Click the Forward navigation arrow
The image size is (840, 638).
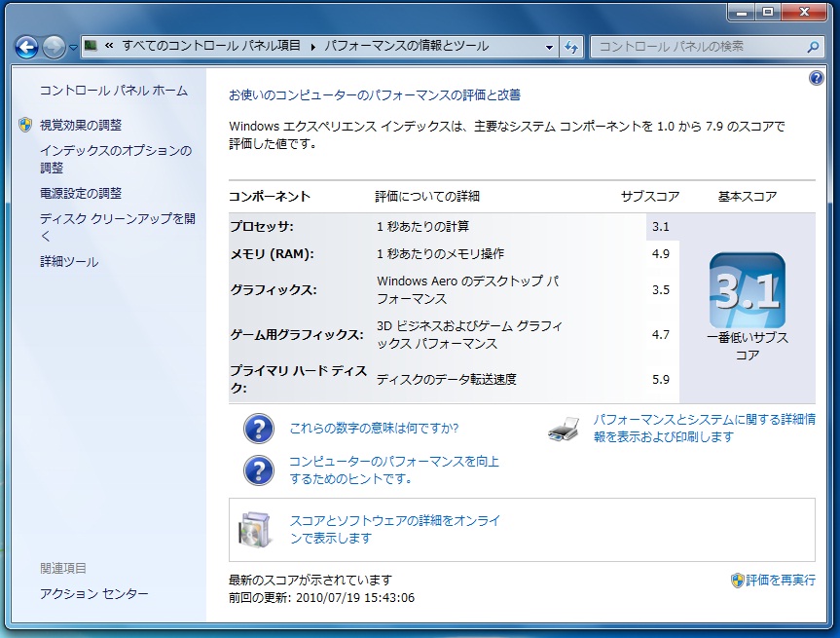point(54,47)
